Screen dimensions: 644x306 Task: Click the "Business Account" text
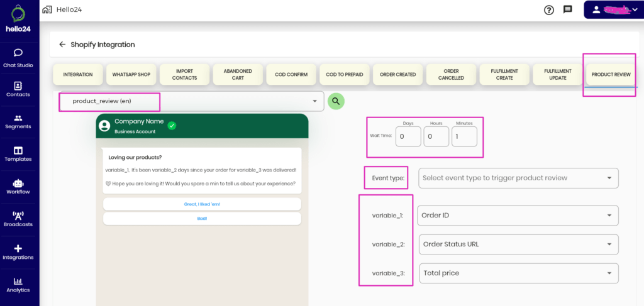[x=135, y=132]
